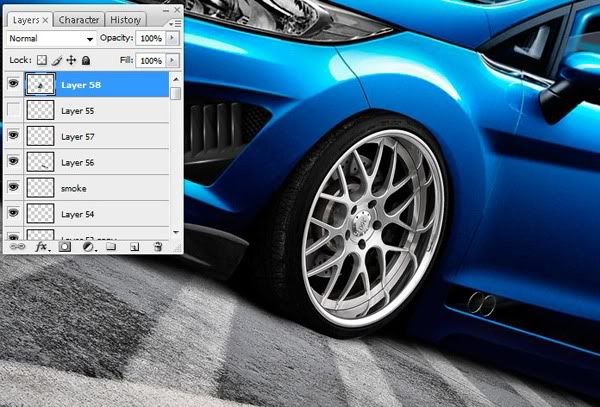
Task: Click the Layer 56 name text
Action: 78,163
